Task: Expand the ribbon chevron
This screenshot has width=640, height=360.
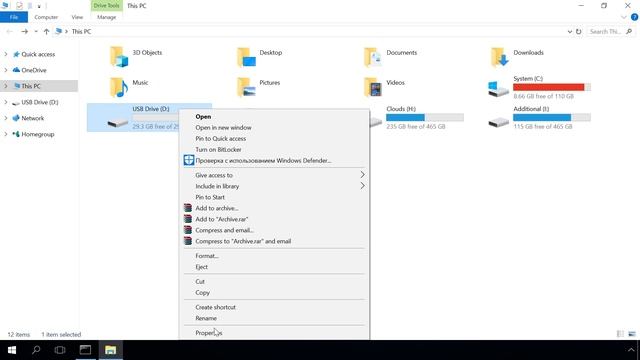Action: tap(624, 17)
